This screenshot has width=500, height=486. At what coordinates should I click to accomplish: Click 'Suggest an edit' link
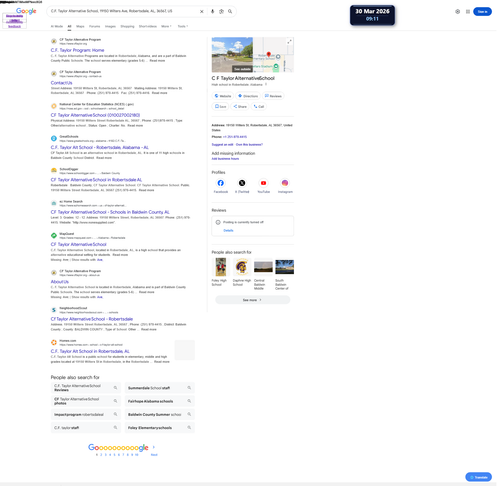coord(222,145)
